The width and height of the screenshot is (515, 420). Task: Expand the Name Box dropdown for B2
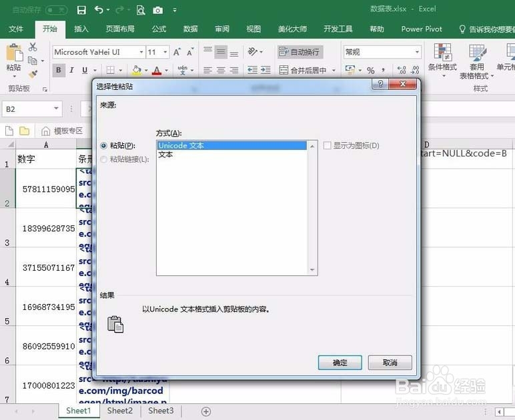[x=56, y=109]
